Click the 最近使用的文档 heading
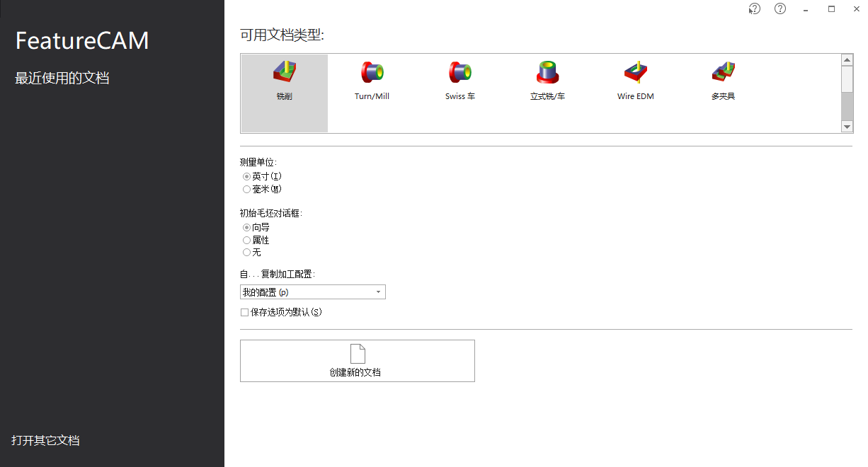 point(62,78)
